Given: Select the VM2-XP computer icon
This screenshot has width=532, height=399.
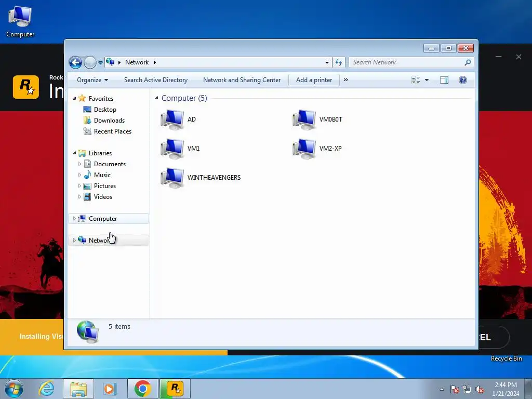Looking at the screenshot, I should coord(304,149).
